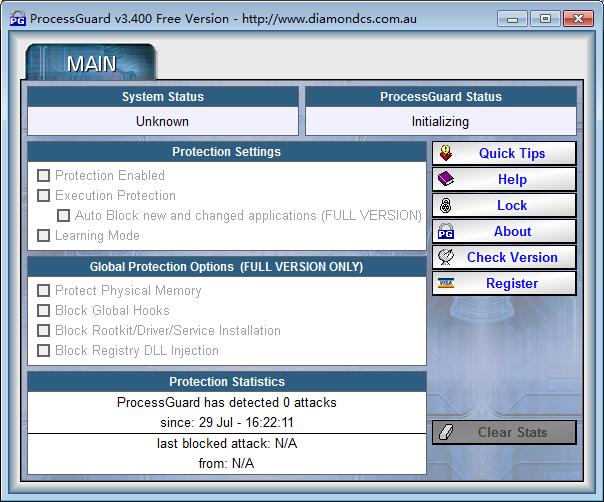Check Auto Block new and changed applications
Viewport: 604px width, 502px height.
point(64,215)
